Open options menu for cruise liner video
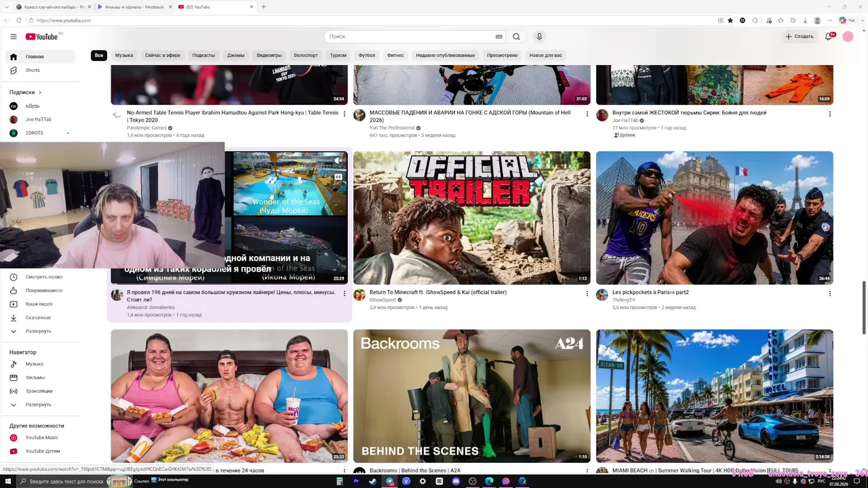 [x=344, y=293]
